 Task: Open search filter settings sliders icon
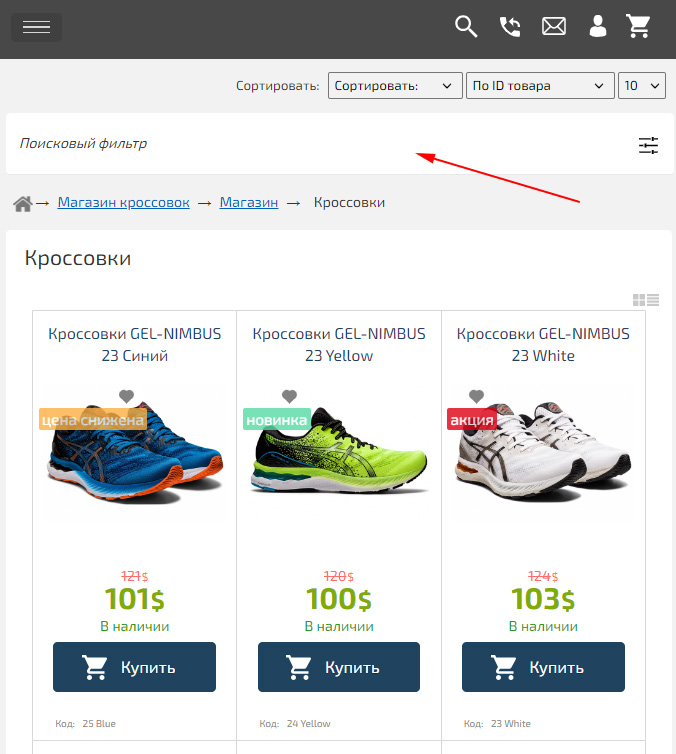pyautogui.click(x=649, y=145)
